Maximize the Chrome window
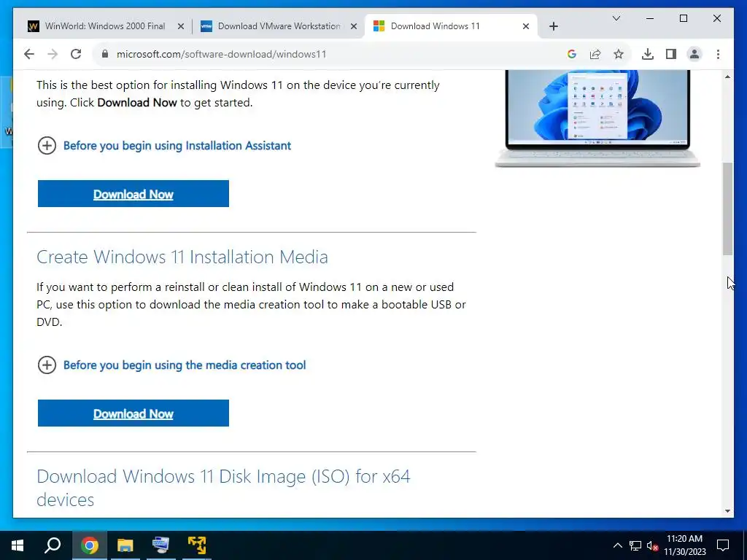 [x=683, y=18]
